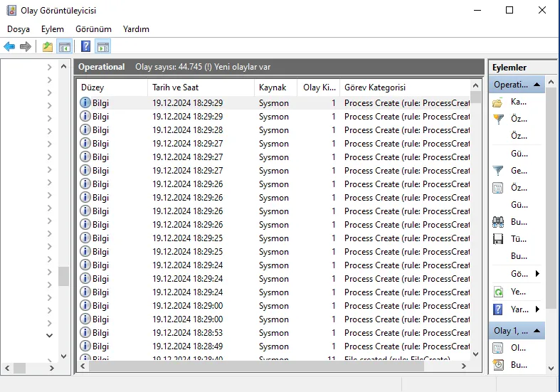Image resolution: width=560 pixels, height=392 pixels.
Task: Click the Operational log title in the header
Action: (102, 67)
